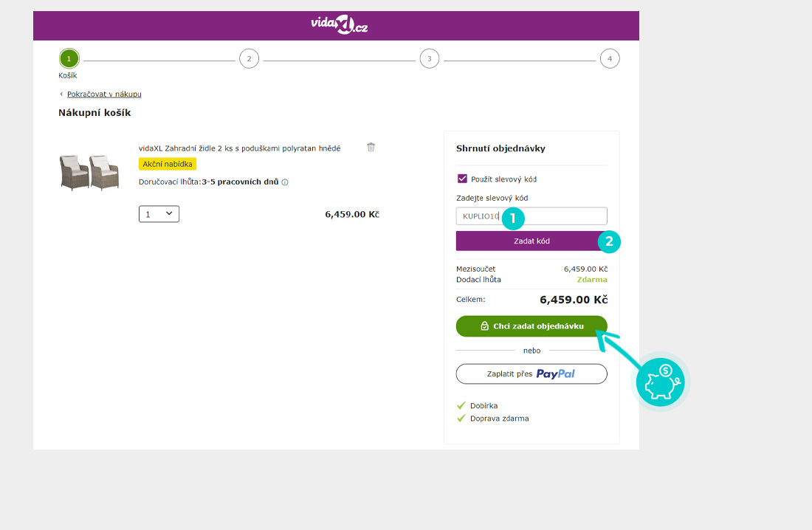
Task: Click the green checkmark beside Dobírka
Action: (x=461, y=405)
